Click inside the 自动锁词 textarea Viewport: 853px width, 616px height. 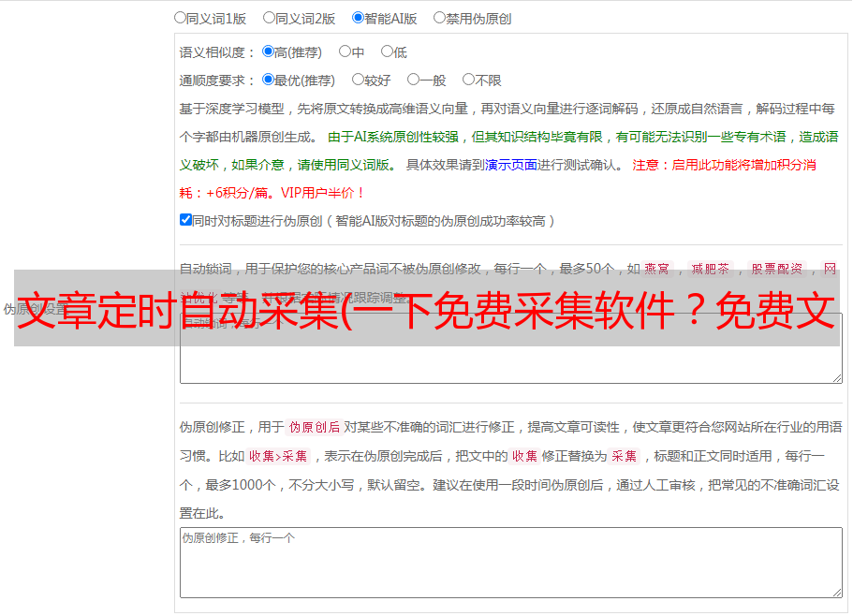point(511,348)
